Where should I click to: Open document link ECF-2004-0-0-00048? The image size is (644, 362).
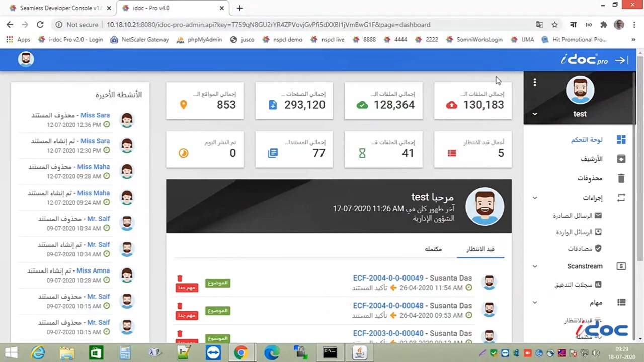388,306
